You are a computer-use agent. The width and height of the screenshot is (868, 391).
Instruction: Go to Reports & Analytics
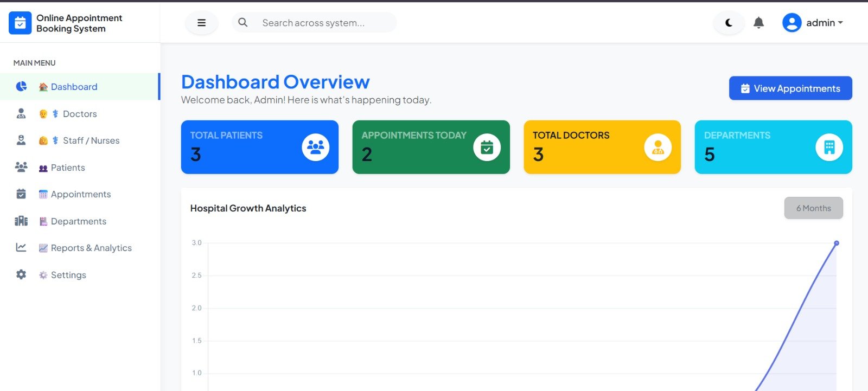80,248
